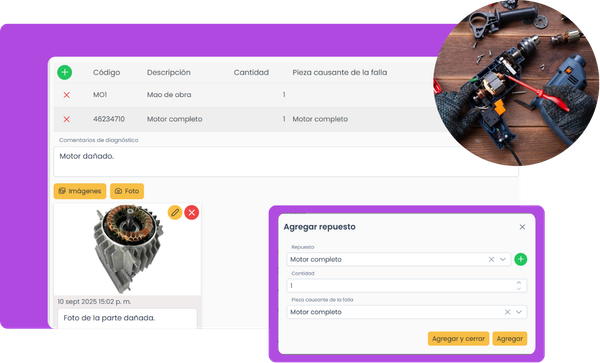This screenshot has height=363, width=600.
Task: Click the Agregar repuesto dialog title
Action: (320, 227)
